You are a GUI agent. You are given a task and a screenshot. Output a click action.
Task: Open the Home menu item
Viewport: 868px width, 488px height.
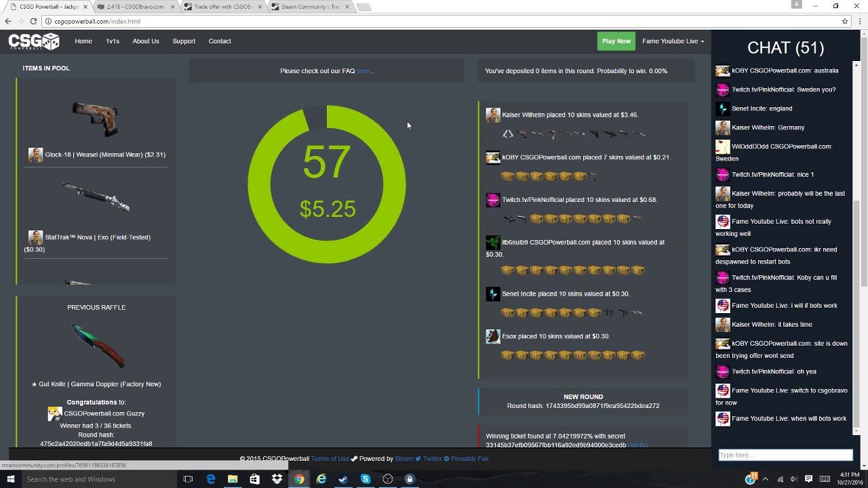(83, 41)
